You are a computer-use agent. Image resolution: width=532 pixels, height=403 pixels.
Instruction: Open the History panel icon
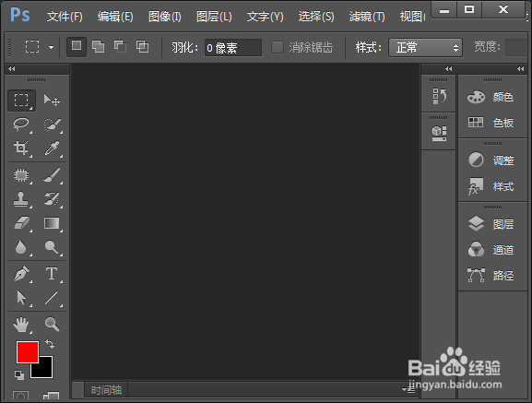(x=439, y=96)
